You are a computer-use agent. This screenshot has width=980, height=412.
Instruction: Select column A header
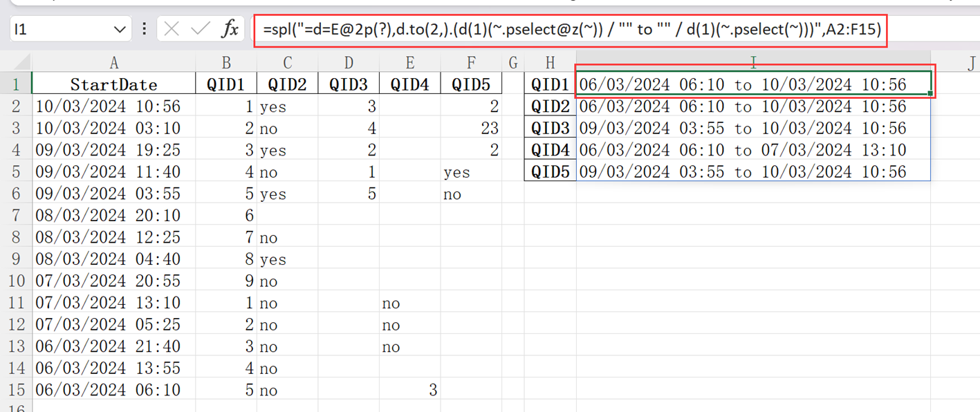[x=114, y=63]
